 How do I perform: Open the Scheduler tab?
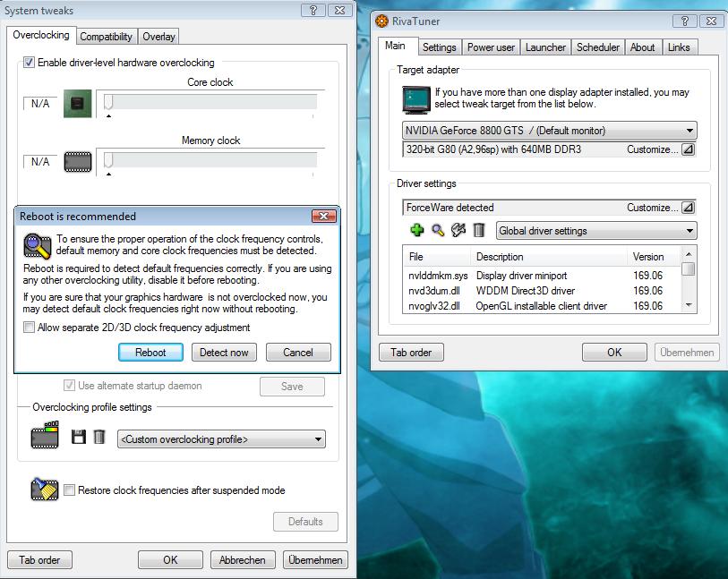click(598, 47)
